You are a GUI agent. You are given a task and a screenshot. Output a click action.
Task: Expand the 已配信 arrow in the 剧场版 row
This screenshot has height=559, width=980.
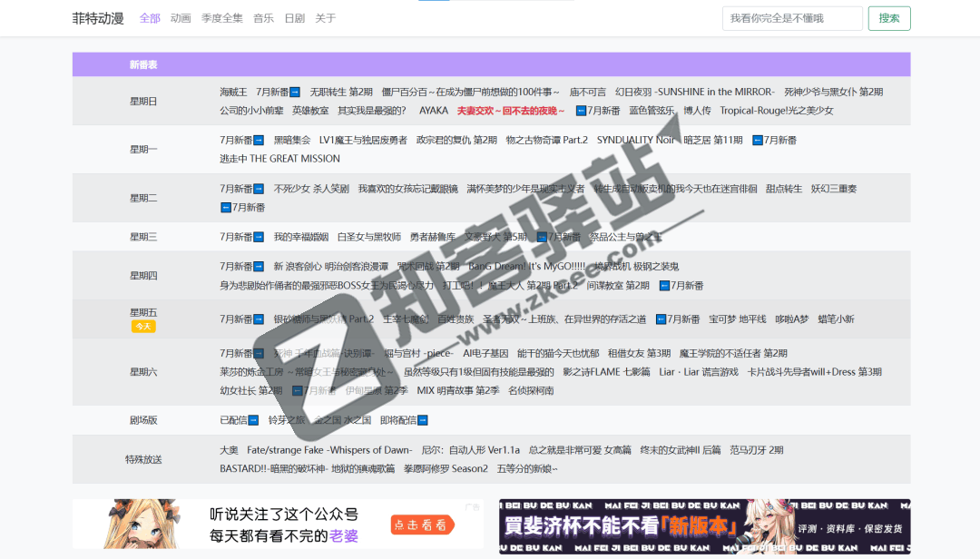tap(253, 421)
